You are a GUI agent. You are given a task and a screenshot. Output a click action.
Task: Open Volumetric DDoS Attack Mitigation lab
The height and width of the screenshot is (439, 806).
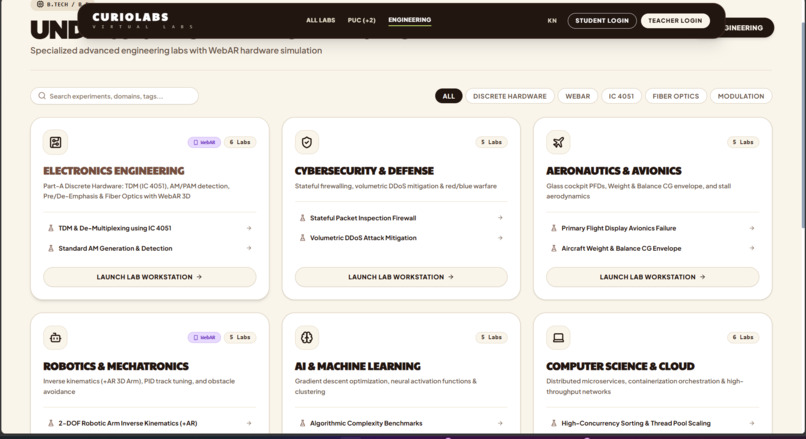coord(401,238)
